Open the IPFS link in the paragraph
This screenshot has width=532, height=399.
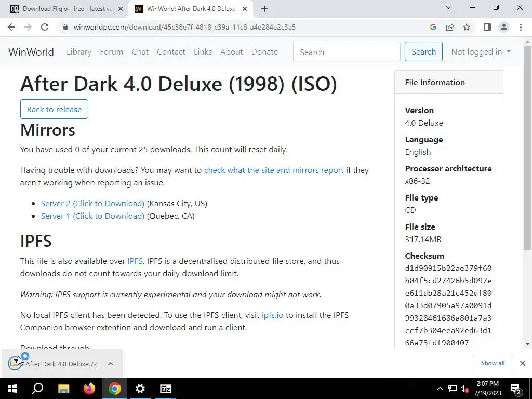[135, 261]
